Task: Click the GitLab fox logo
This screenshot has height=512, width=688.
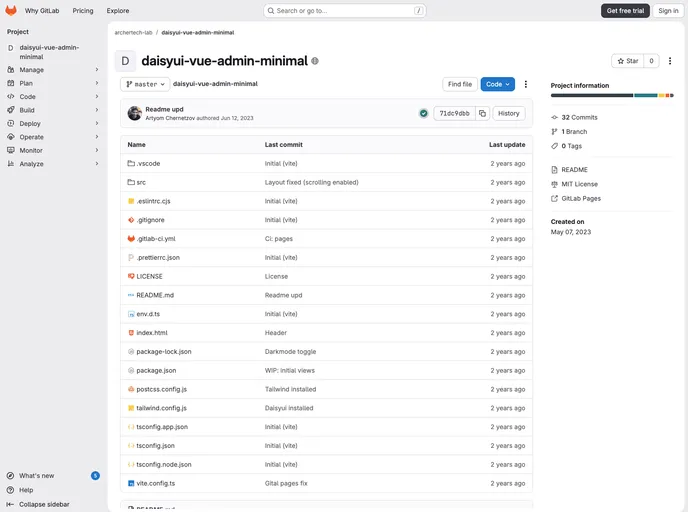Action: pos(11,10)
